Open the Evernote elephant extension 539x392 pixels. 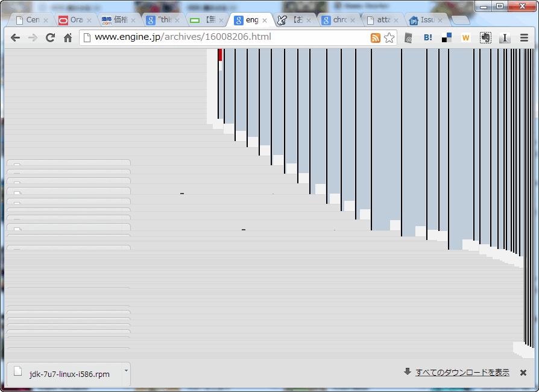coord(485,37)
